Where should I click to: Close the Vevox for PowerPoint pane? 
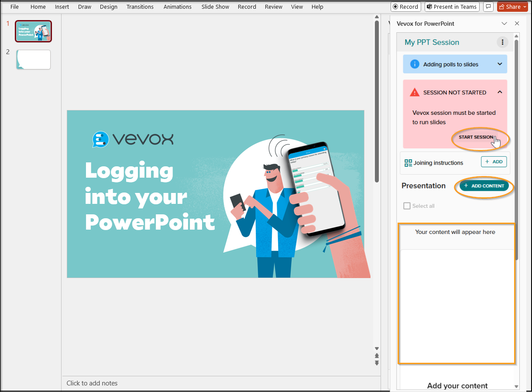pos(517,24)
